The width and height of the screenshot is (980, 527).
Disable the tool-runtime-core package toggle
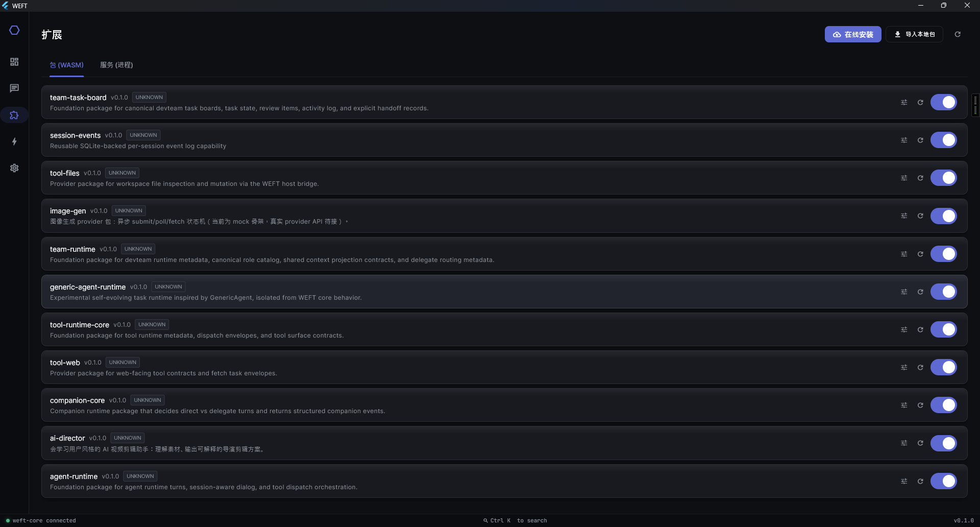[x=943, y=329]
